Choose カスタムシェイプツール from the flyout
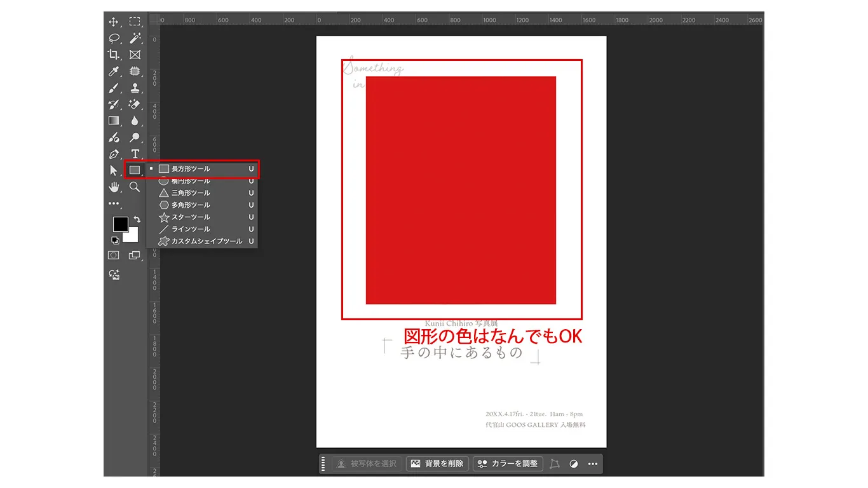 pos(207,241)
